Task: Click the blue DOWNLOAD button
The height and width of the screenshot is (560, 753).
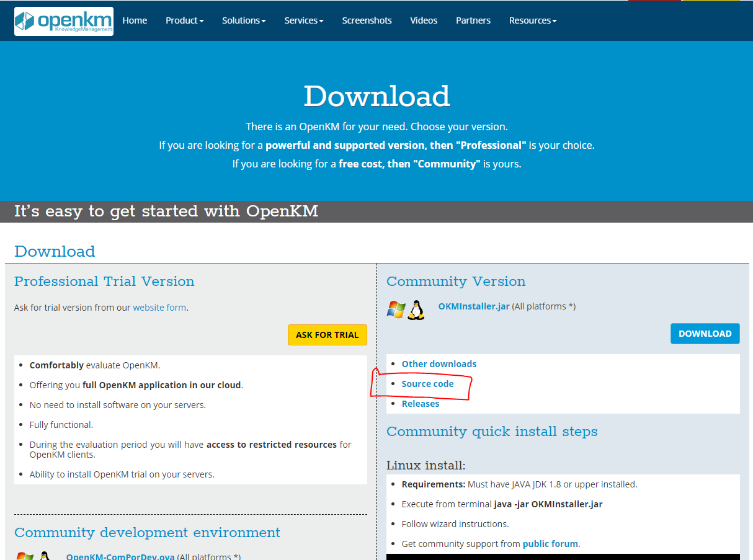Action: click(705, 334)
